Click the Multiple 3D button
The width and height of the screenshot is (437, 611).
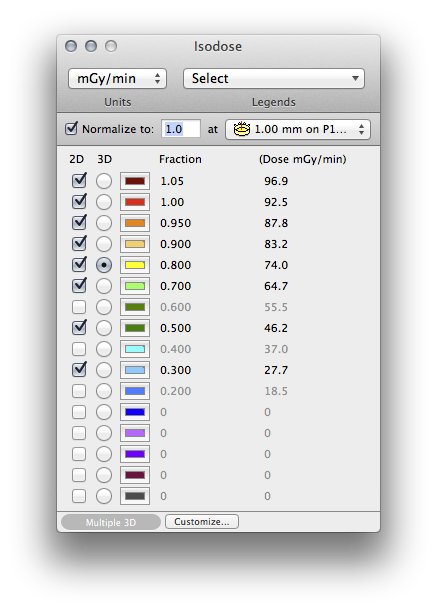click(x=111, y=523)
